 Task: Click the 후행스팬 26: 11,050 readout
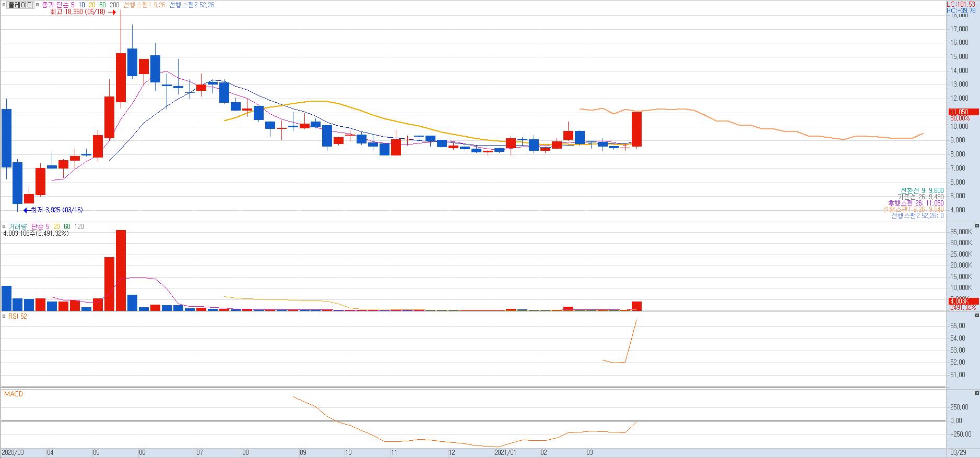pos(916,203)
